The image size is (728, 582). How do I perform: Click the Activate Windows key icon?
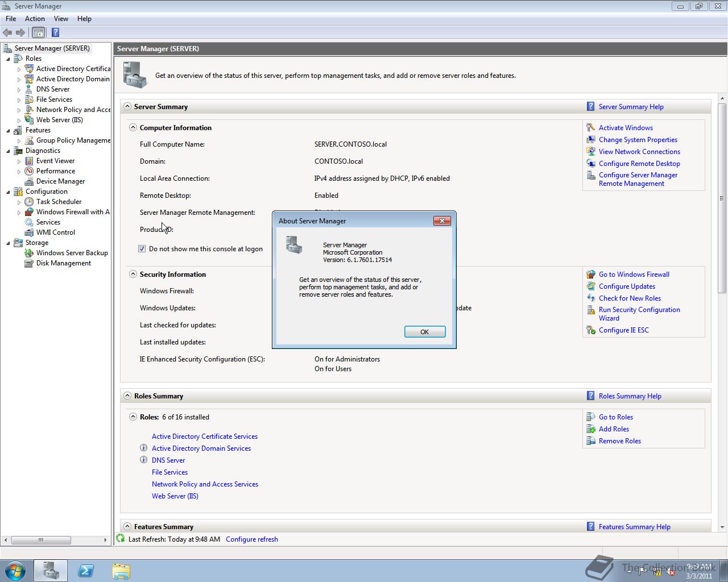pyautogui.click(x=591, y=128)
